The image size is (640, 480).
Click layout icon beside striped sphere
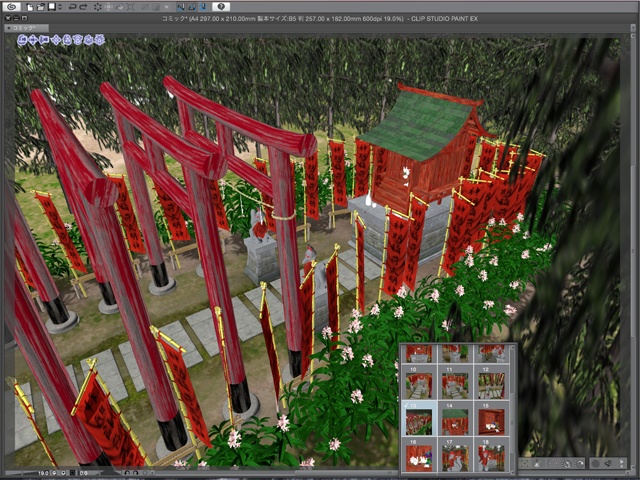click(x=609, y=463)
